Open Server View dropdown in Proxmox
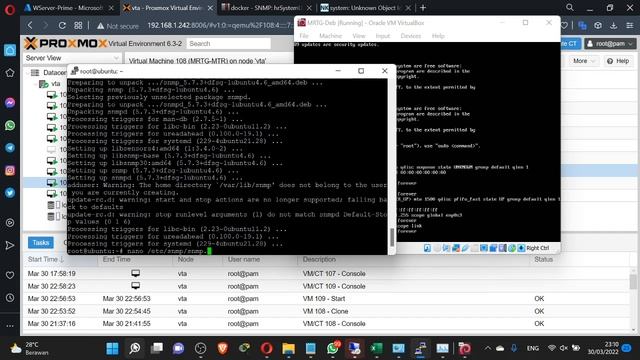640x360 pixels. pyautogui.click(x=72, y=58)
